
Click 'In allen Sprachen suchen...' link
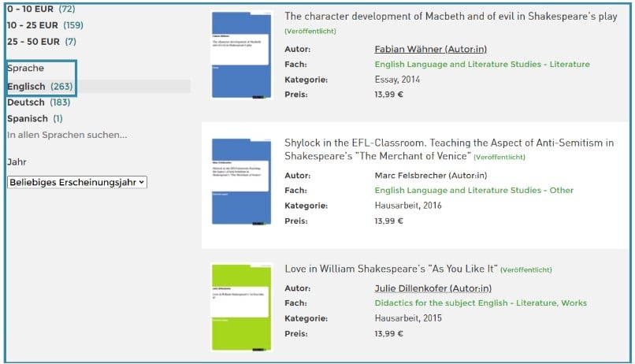[x=67, y=135]
